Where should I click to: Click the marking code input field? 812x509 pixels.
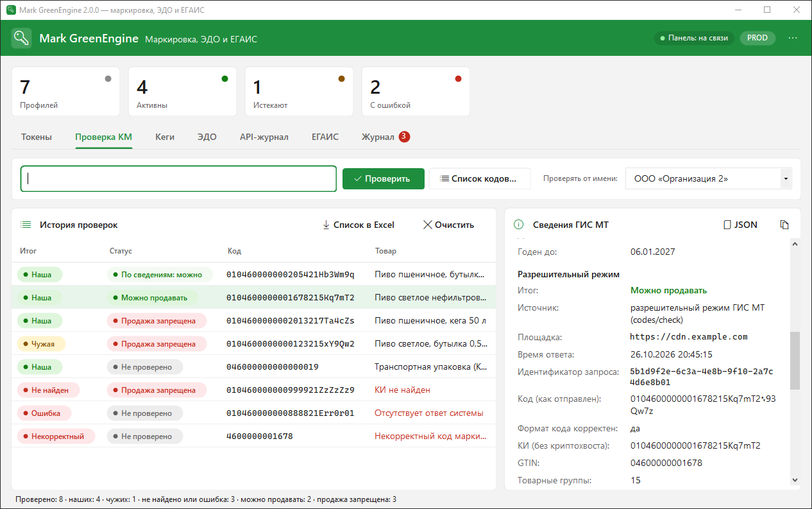[178, 178]
